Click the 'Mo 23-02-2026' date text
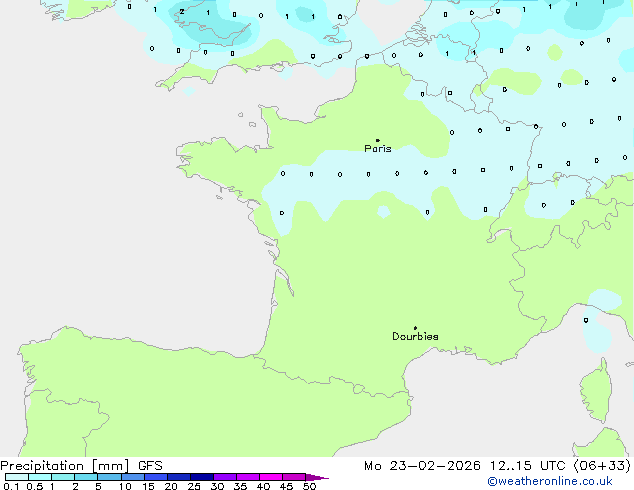This screenshot has height=490, width=634. [422, 466]
